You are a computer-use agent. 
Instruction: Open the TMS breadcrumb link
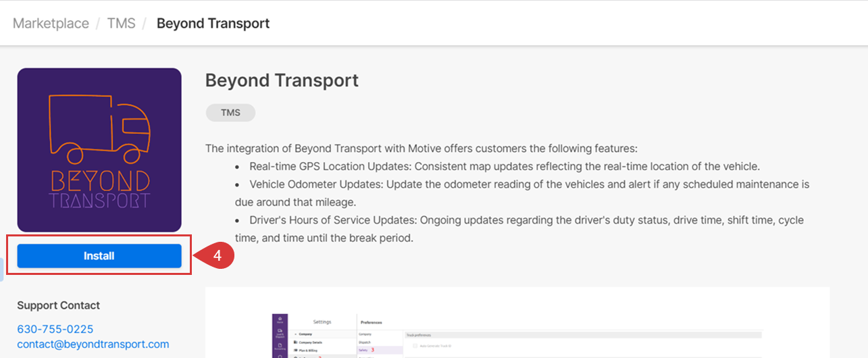click(121, 24)
